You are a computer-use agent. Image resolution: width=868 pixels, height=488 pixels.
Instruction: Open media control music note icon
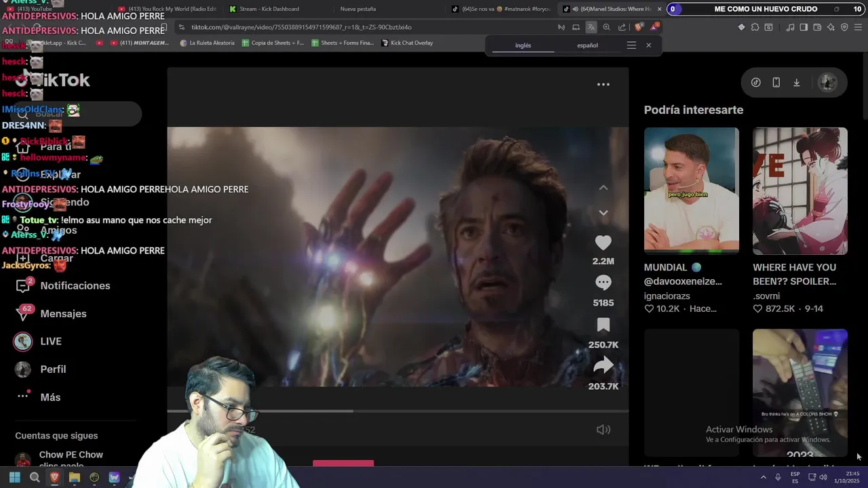point(790,27)
